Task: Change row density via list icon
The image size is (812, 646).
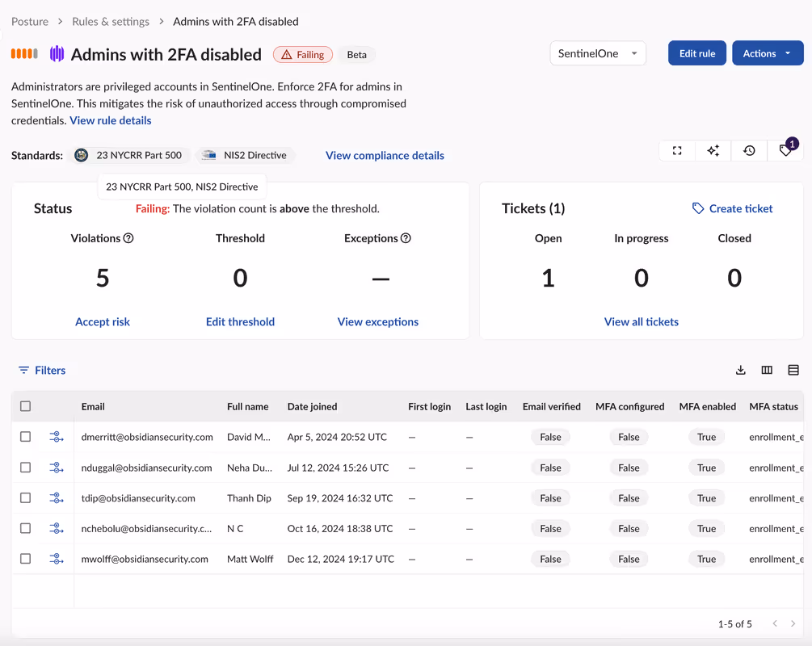Action: [793, 370]
